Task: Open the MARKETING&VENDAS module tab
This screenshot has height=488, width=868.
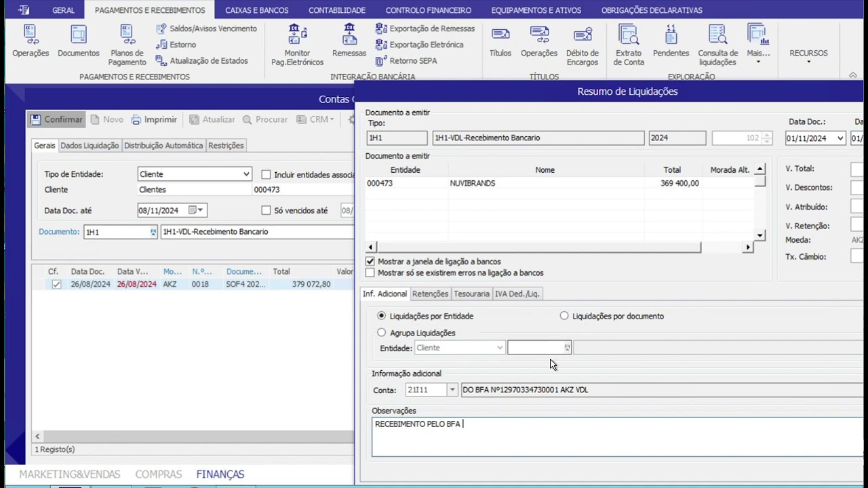Action: [x=70, y=474]
